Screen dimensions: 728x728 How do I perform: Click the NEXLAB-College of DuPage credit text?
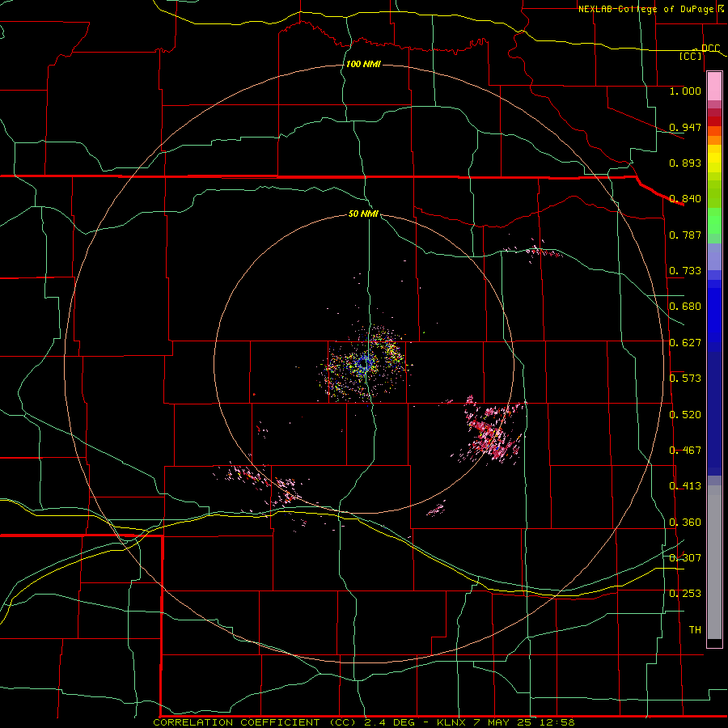(645, 9)
